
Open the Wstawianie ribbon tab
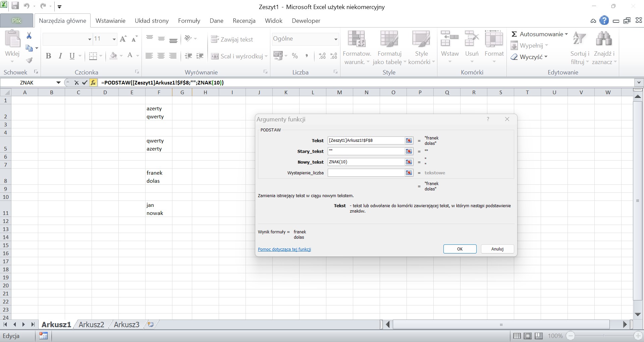pos(110,21)
